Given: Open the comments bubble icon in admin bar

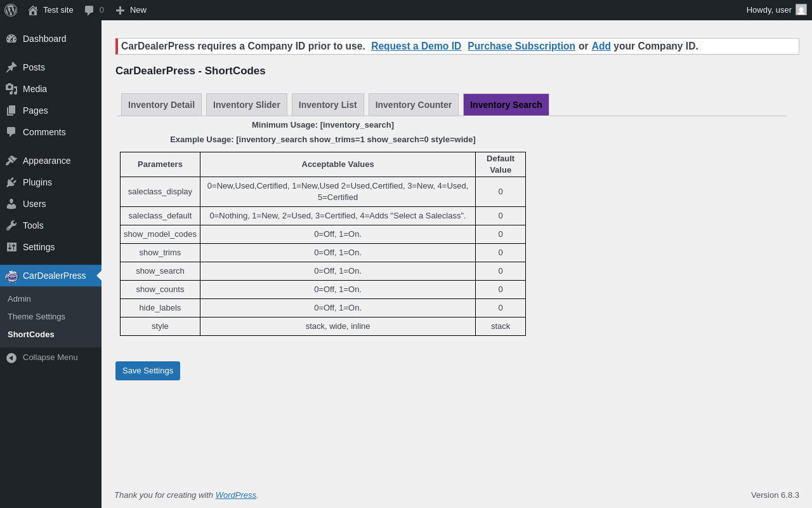Looking at the screenshot, I should (x=89, y=10).
